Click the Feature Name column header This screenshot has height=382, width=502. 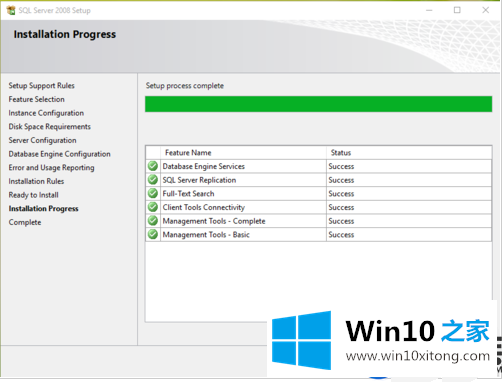188,153
